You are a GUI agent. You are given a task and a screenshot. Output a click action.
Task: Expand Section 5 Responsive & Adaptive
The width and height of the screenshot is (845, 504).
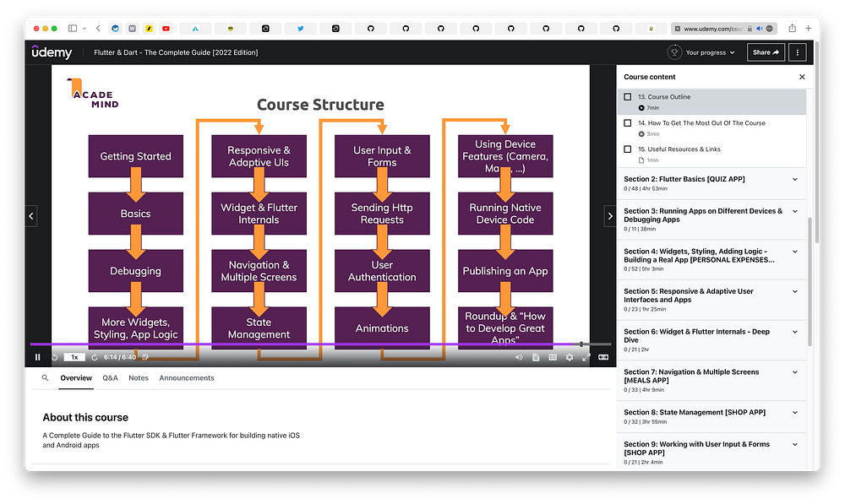[x=795, y=292]
